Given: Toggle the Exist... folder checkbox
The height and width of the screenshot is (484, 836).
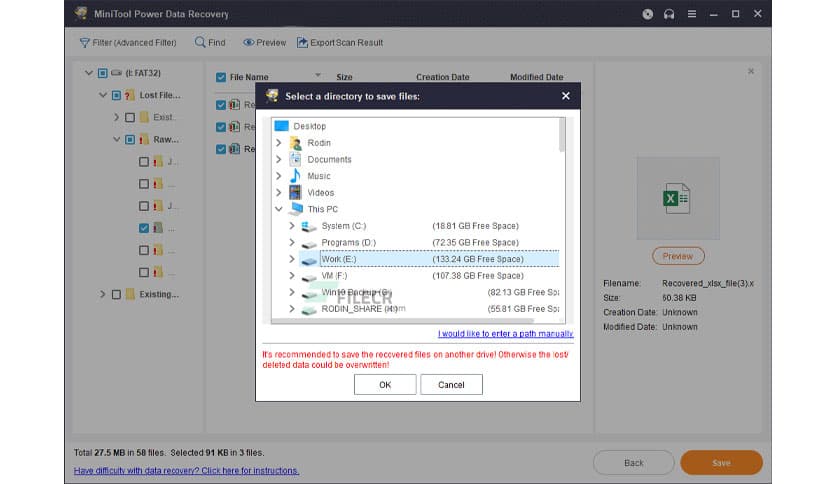Looking at the screenshot, I should click(x=130, y=117).
